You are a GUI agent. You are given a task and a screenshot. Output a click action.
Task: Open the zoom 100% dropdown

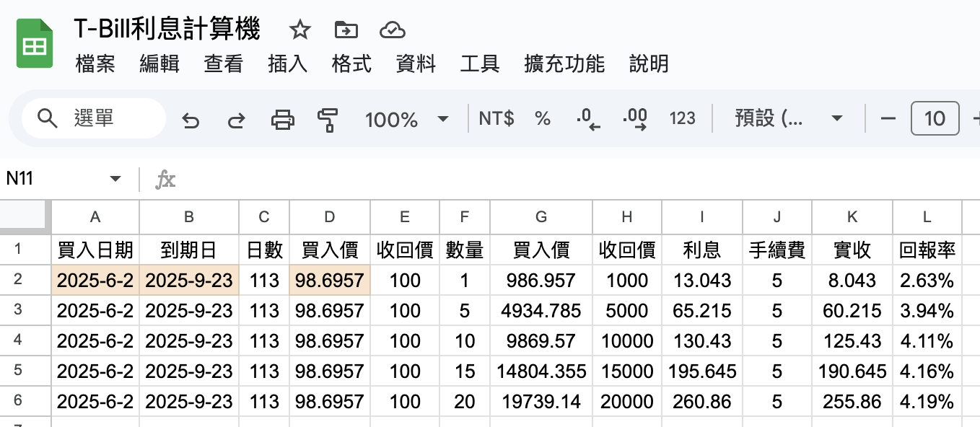click(406, 119)
